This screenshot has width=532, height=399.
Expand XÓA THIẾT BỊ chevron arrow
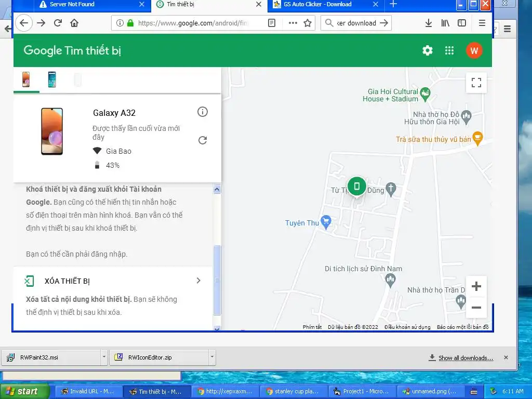[198, 281]
